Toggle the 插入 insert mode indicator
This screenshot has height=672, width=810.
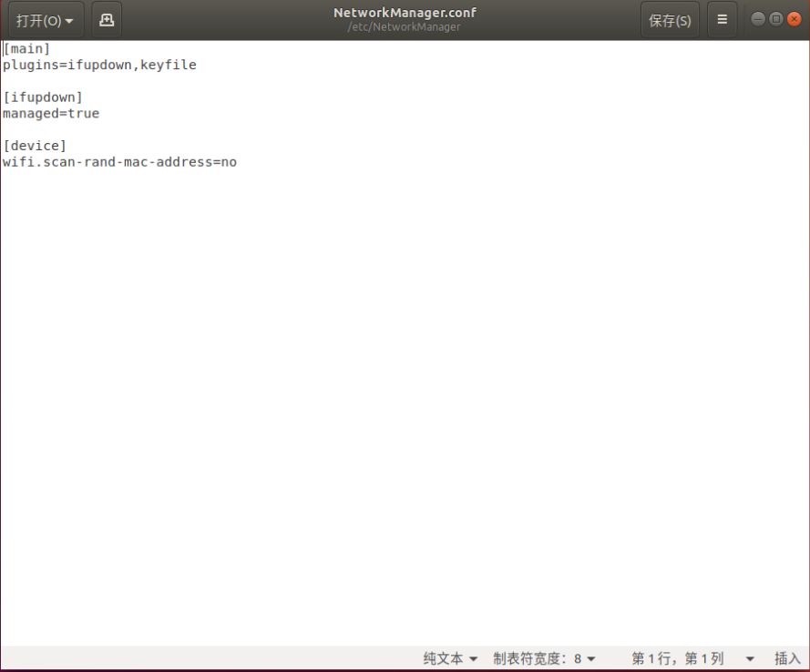click(787, 658)
